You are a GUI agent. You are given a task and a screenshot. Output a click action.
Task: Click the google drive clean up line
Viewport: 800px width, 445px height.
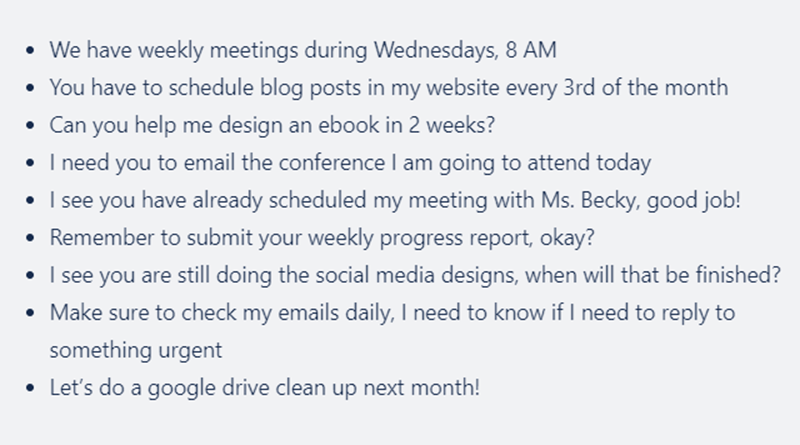265,388
